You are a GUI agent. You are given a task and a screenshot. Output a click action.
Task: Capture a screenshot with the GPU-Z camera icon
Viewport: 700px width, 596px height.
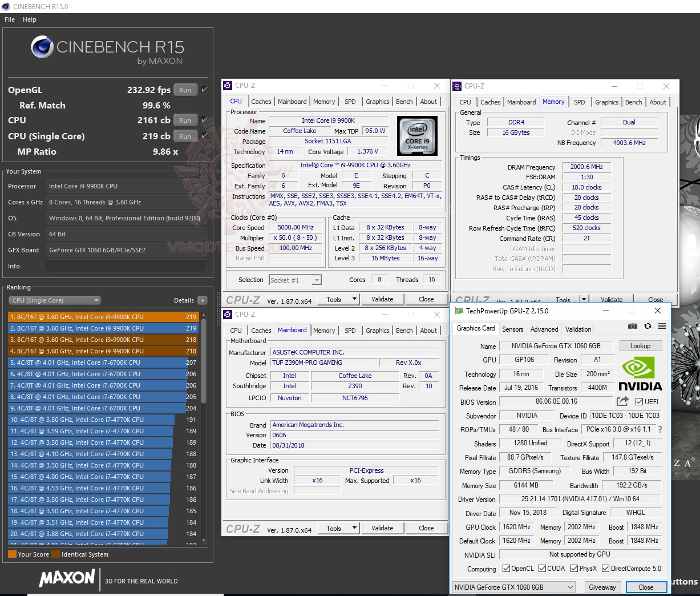pos(633,326)
